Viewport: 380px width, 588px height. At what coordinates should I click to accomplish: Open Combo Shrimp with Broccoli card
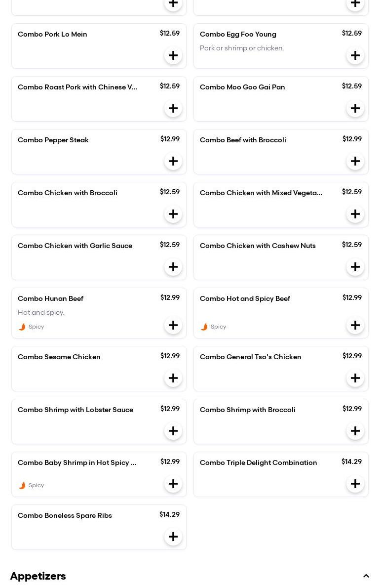click(248, 410)
